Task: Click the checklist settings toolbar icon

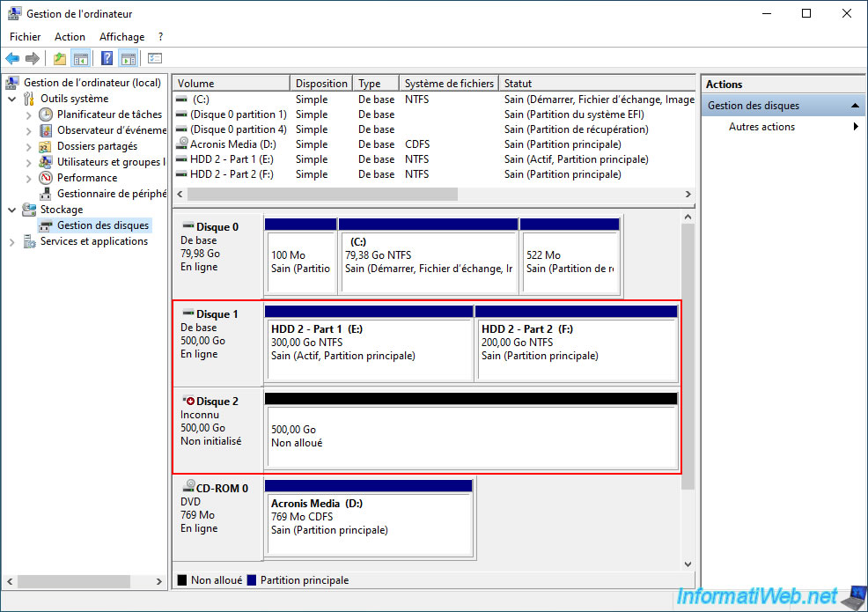Action: pyautogui.click(x=155, y=59)
